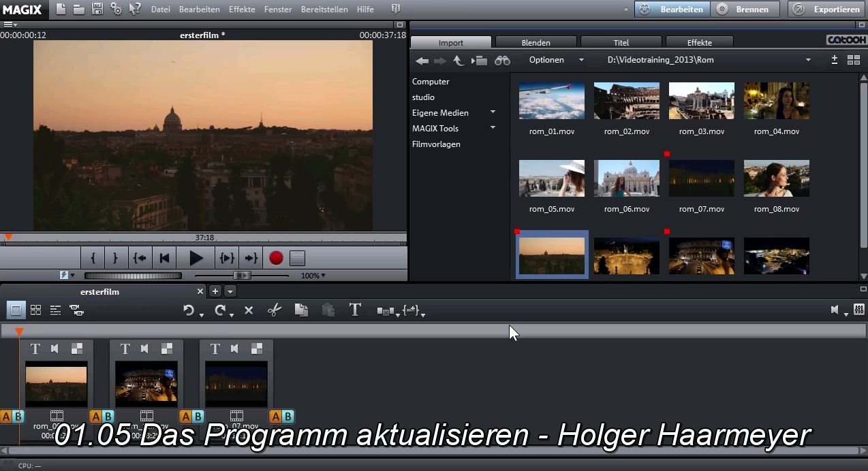
Task: Open Filmvorlagen in the media pool
Action: [x=436, y=144]
